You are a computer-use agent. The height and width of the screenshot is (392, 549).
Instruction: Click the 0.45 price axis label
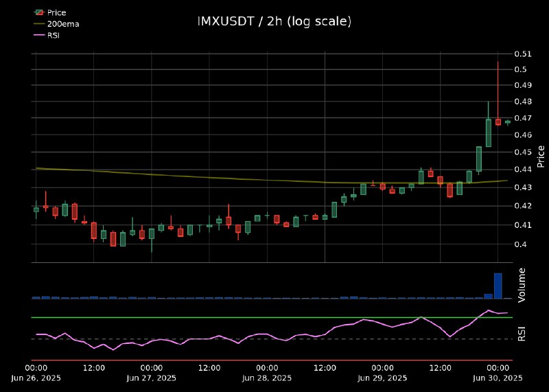(x=522, y=152)
